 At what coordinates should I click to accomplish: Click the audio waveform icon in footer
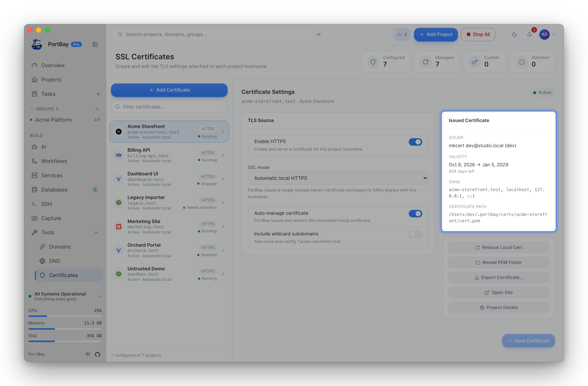(x=88, y=354)
